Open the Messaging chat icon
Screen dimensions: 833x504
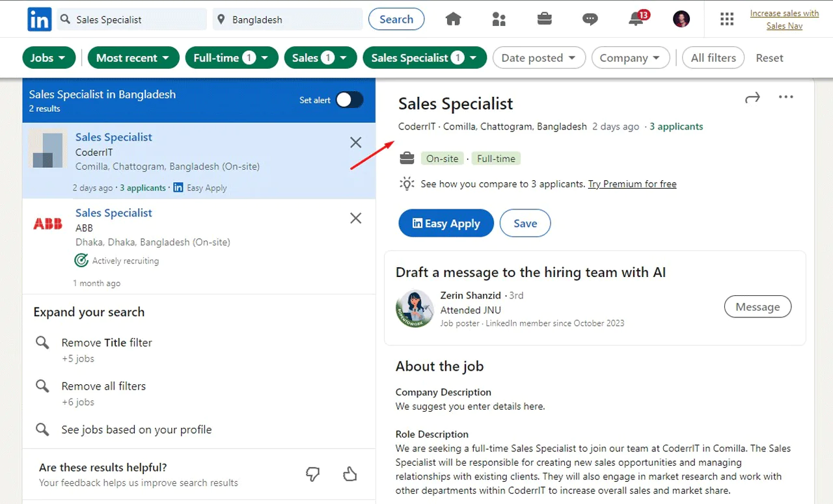coord(590,19)
